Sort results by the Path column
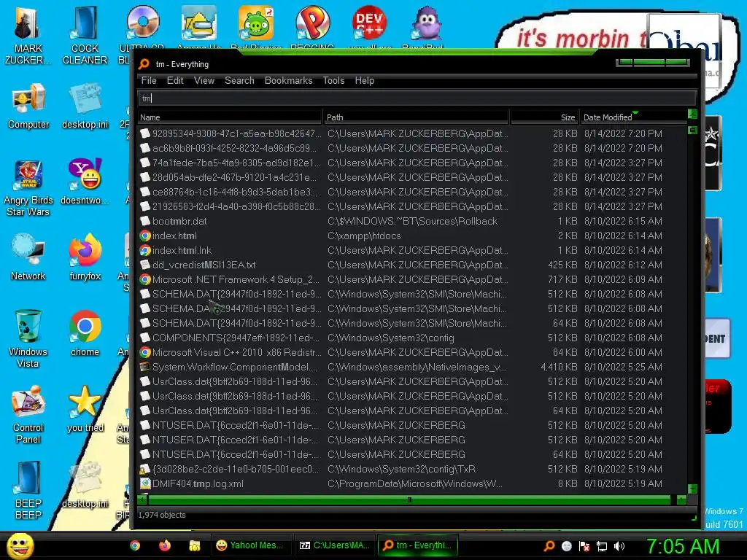This screenshot has height=560, width=747. [x=416, y=117]
